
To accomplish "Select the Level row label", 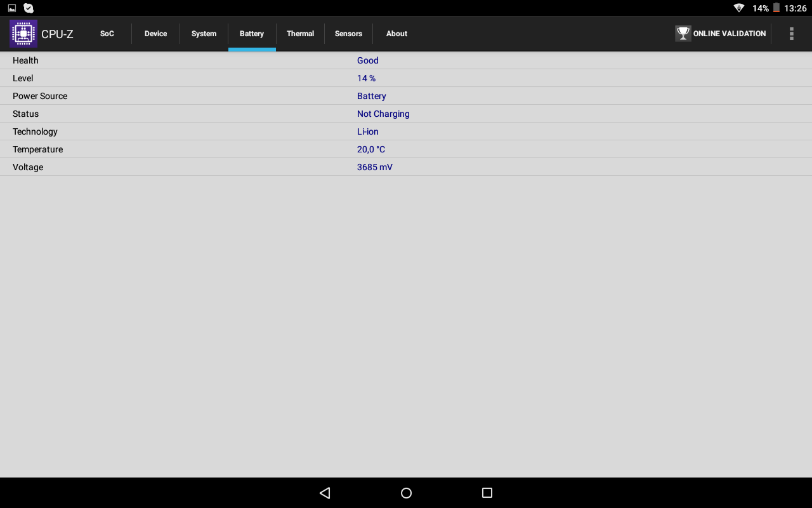I will [23, 78].
